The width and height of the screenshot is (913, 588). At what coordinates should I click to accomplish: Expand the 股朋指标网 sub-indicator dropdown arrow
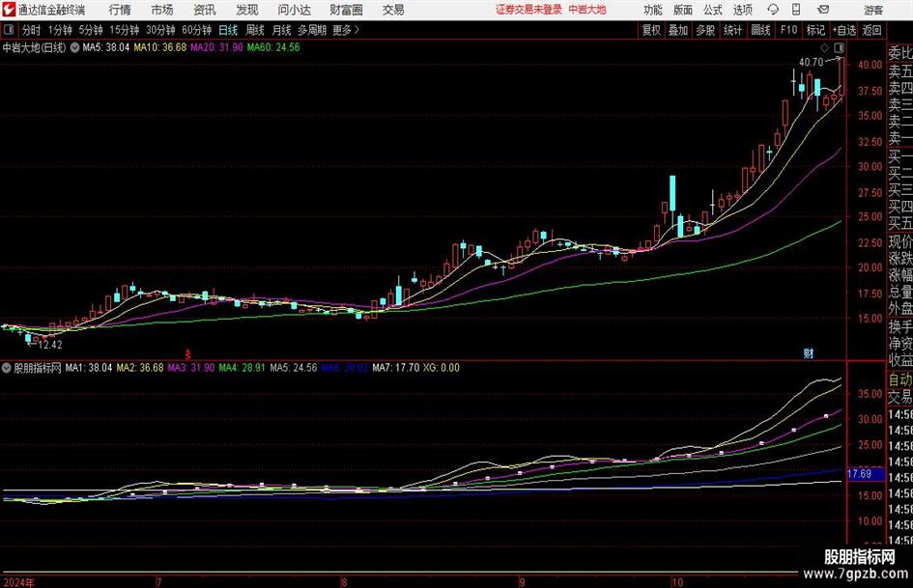(x=7, y=368)
